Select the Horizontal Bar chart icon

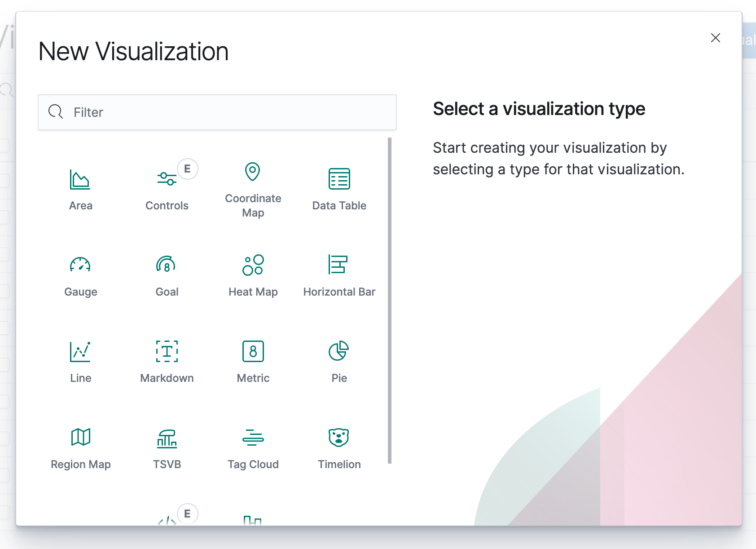tap(338, 264)
